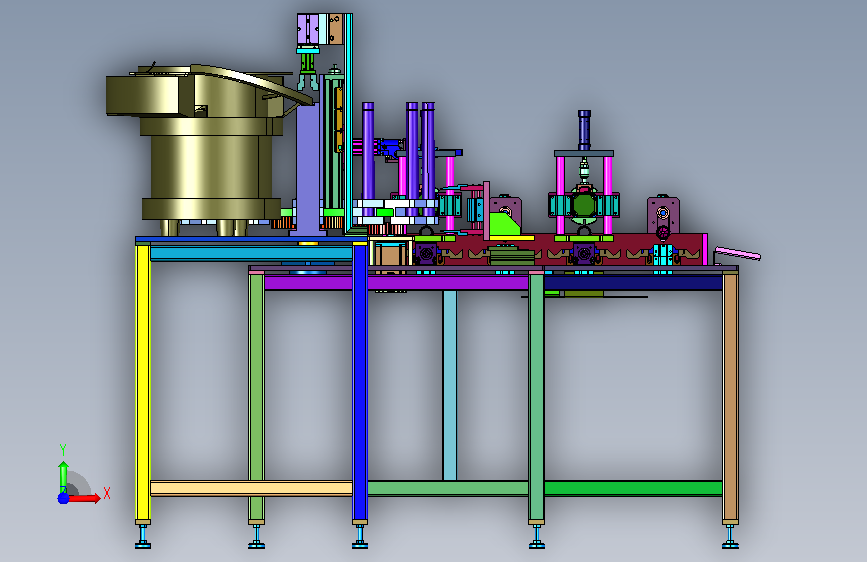Image resolution: width=867 pixels, height=562 pixels.
Task: Click the green Y axis arrow of the triad
Action: [63, 477]
